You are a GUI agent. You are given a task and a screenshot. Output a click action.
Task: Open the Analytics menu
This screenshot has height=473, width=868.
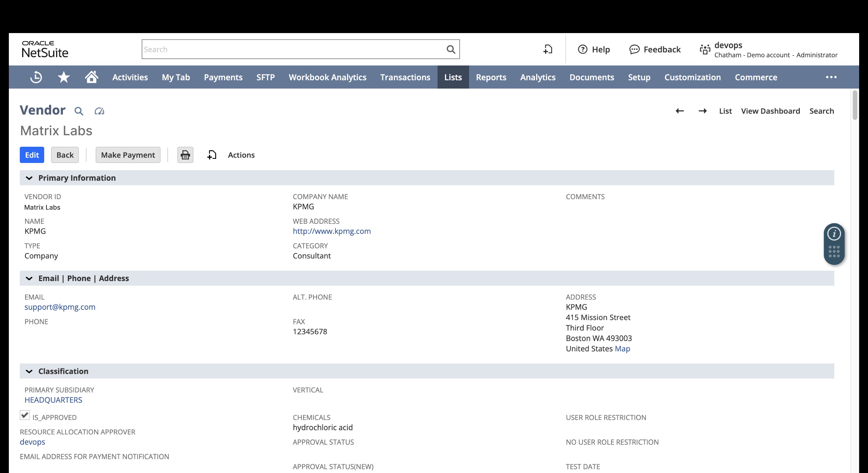point(538,77)
